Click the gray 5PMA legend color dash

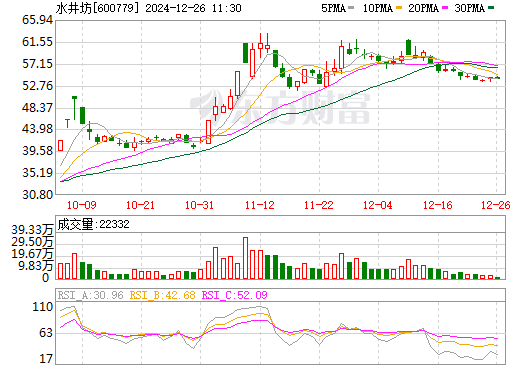pyautogui.click(x=351, y=8)
